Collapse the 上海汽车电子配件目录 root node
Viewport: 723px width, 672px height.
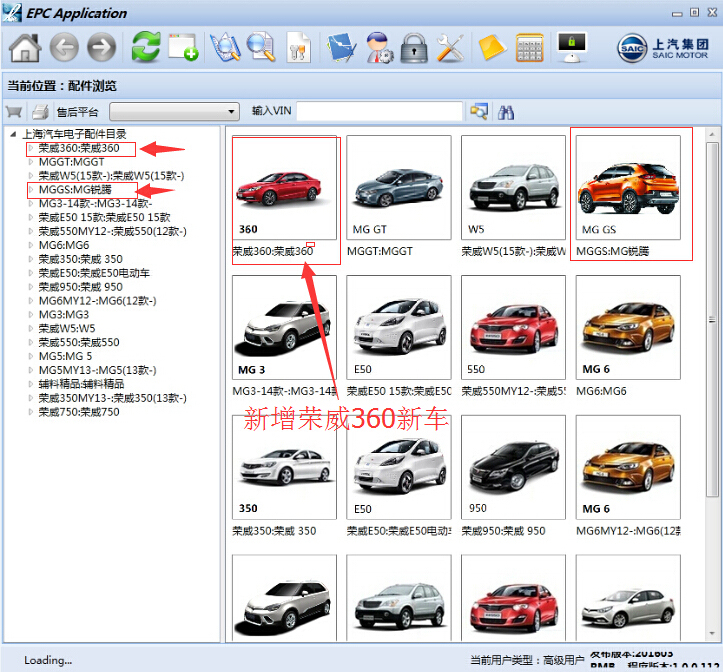[13, 134]
